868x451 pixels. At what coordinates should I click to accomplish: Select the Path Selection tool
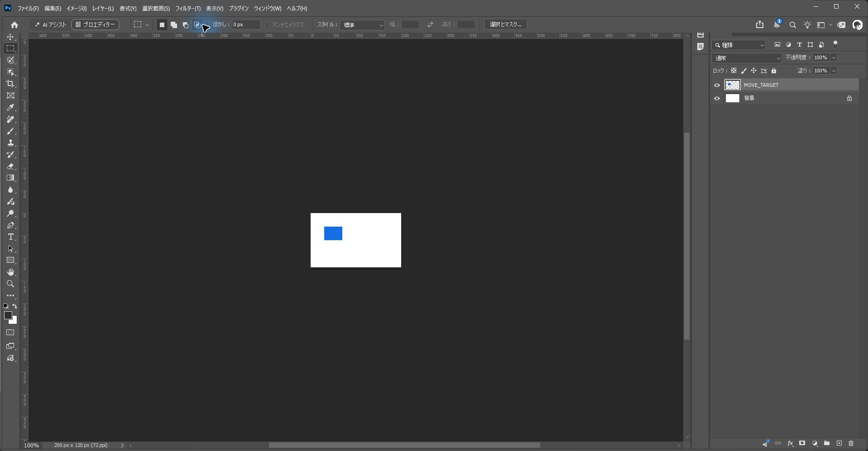coord(10,248)
